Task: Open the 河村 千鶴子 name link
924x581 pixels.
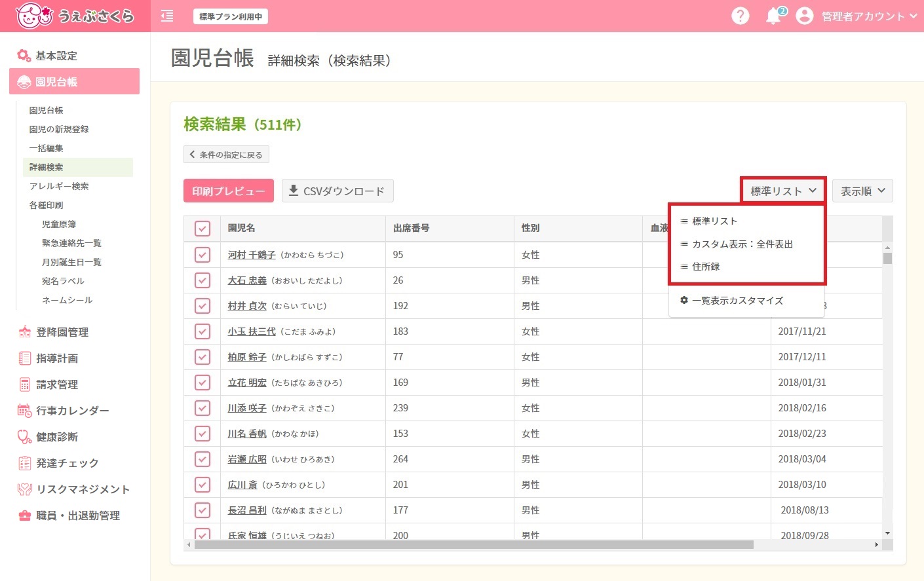Action: click(x=252, y=255)
